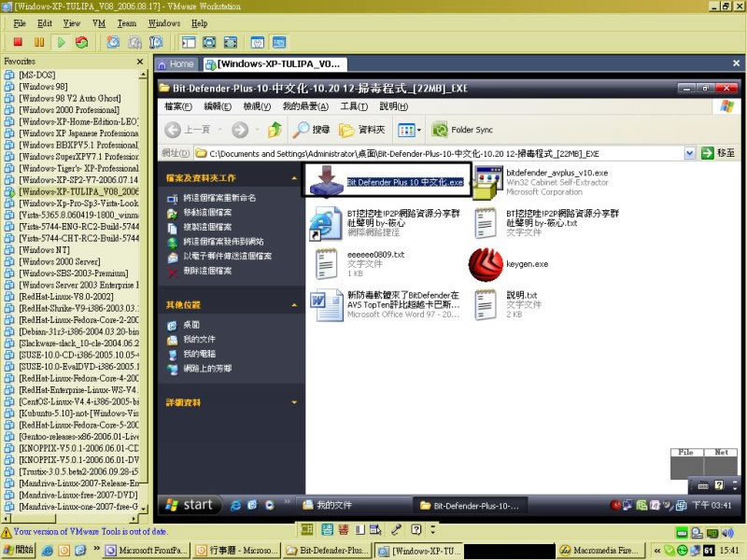Image resolution: width=747 pixels, height=560 pixels.
Task: Expand hidden host tray icons chevron
Action: (657, 551)
